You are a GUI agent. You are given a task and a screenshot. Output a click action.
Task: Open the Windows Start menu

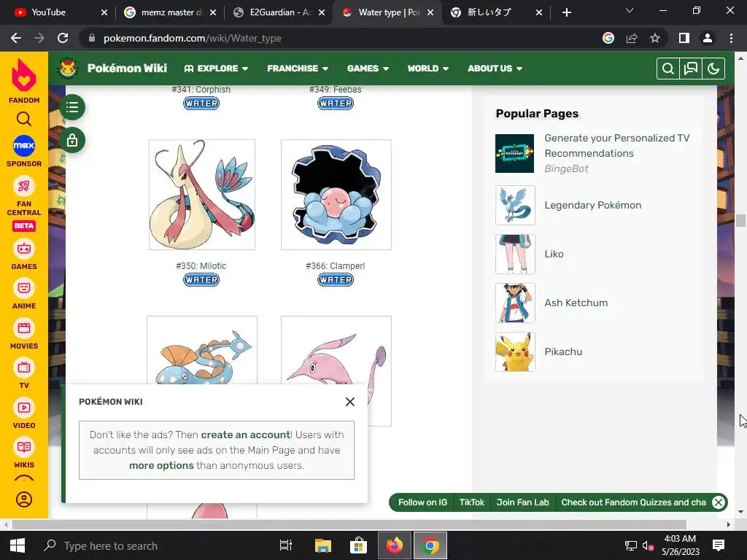click(x=18, y=545)
